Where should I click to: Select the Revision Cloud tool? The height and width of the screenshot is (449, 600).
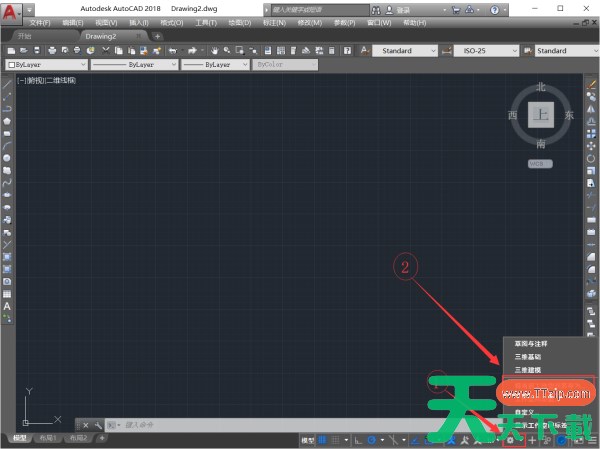7,170
